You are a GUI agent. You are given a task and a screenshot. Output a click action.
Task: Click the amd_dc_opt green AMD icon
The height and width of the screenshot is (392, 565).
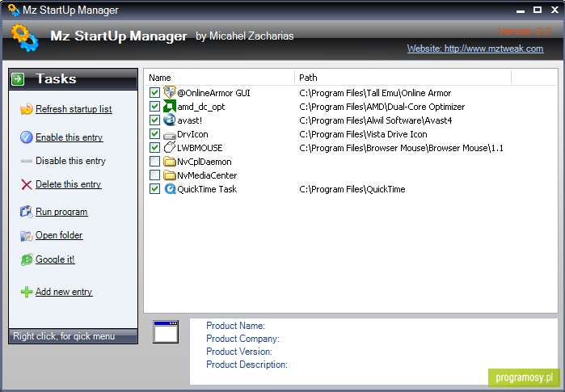[x=170, y=107]
